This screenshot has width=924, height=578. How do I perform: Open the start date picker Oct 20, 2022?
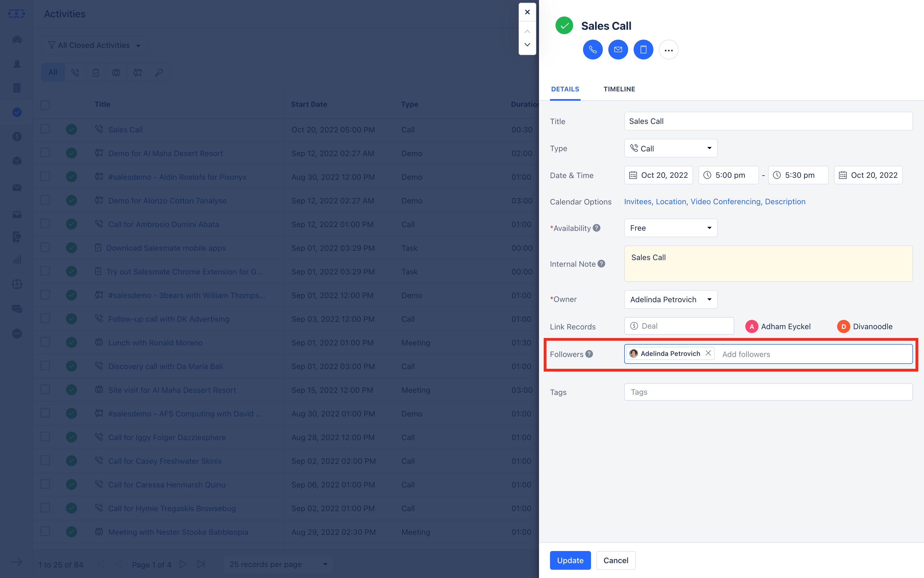658,175
